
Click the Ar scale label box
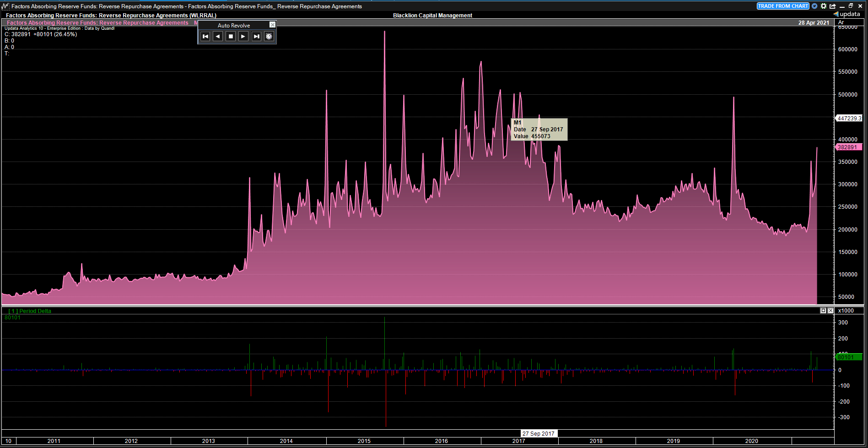[849, 22]
